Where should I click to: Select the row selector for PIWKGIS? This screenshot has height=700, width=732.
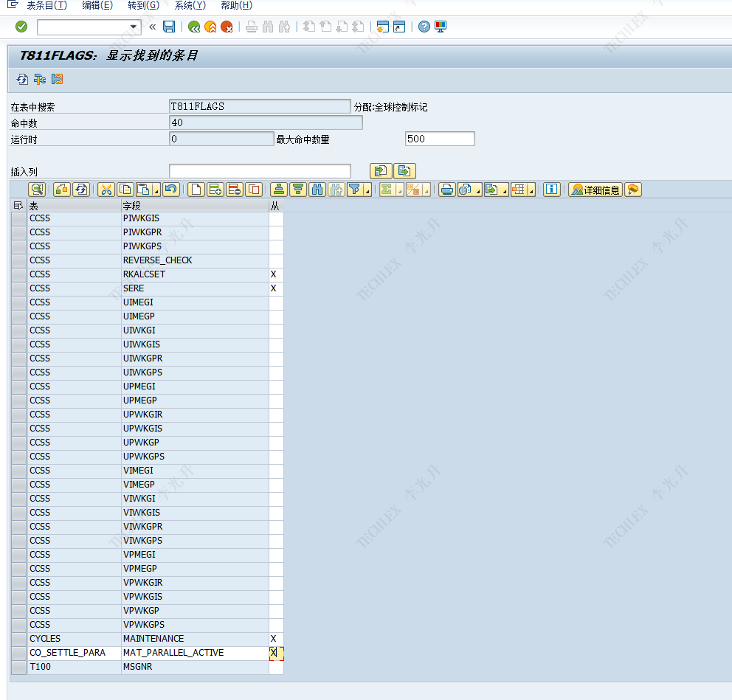click(18, 218)
